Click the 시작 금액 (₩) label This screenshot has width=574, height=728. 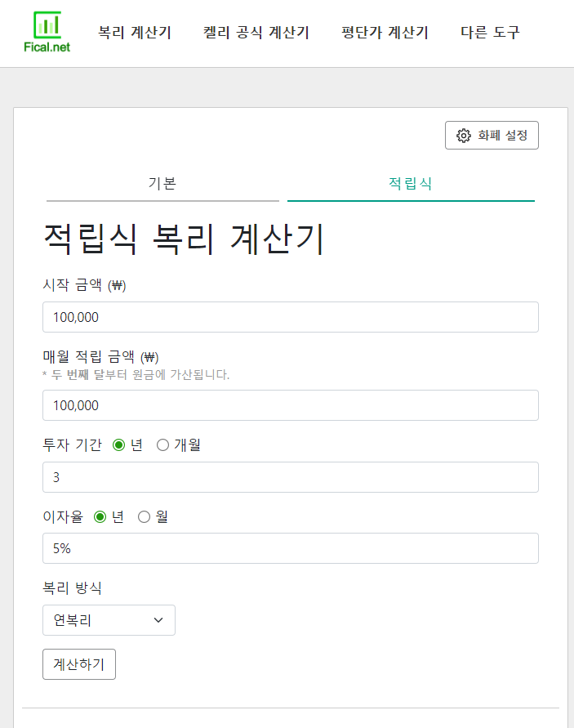84,284
